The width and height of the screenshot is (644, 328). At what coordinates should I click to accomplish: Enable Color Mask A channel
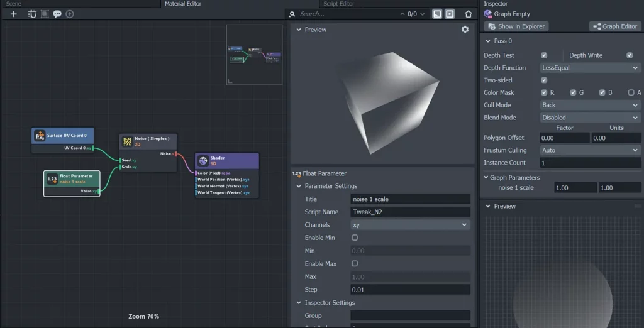pyautogui.click(x=631, y=93)
